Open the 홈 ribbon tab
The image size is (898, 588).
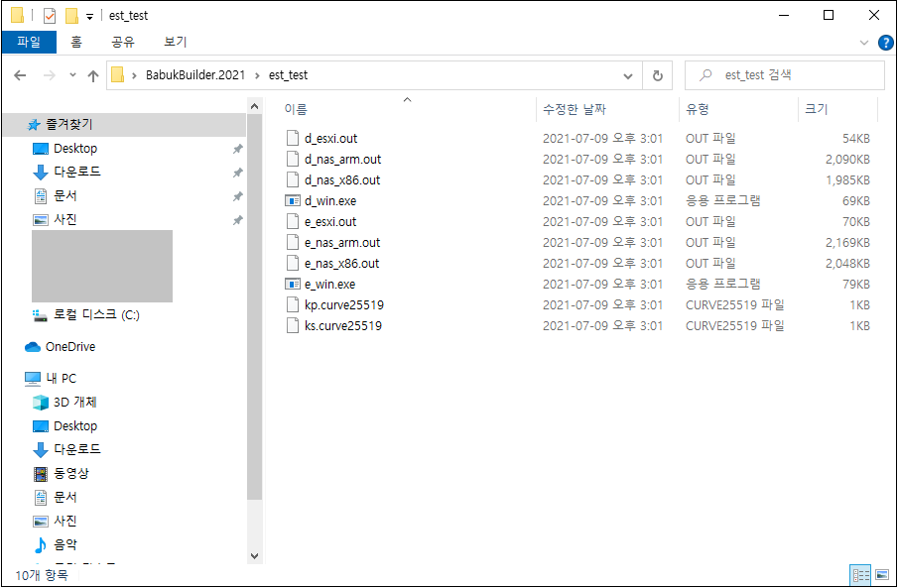[x=76, y=42]
